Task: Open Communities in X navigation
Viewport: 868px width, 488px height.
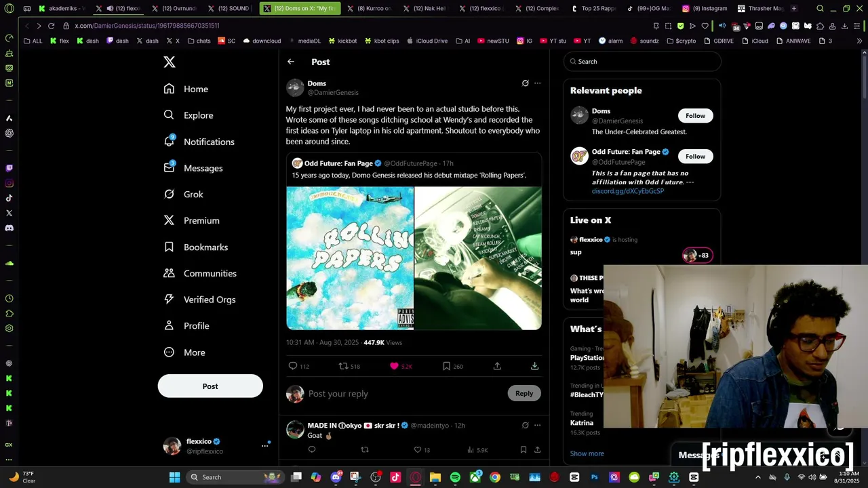Action: [x=200, y=273]
